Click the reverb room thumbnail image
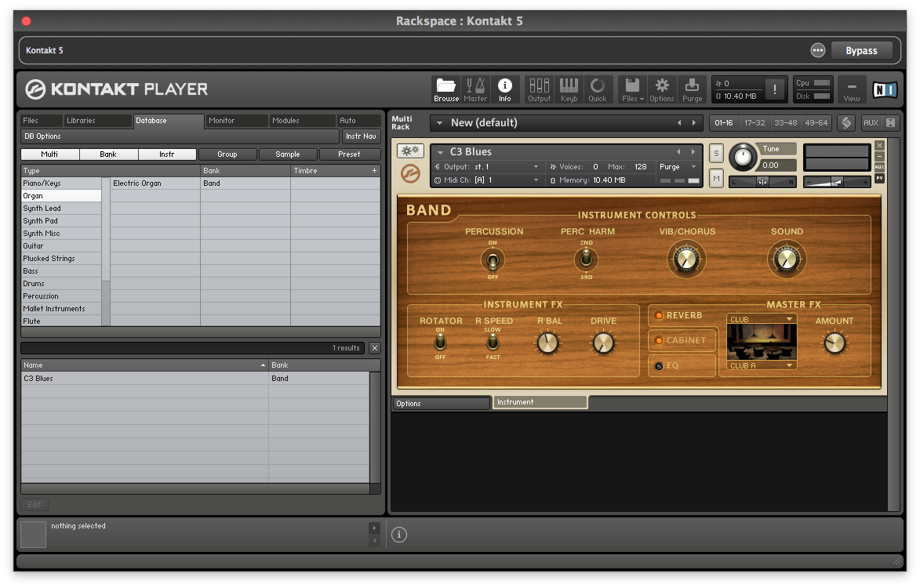 pyautogui.click(x=762, y=343)
